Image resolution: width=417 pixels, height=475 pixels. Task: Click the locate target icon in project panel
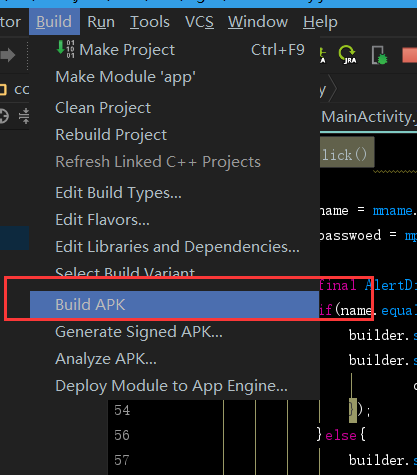[x=4, y=116]
